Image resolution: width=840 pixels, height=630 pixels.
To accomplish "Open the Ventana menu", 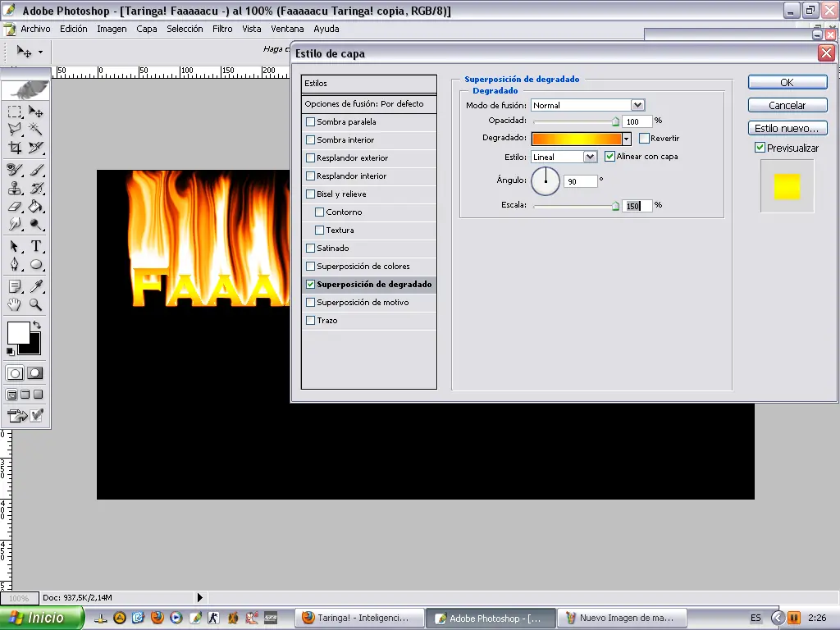I will [x=287, y=29].
